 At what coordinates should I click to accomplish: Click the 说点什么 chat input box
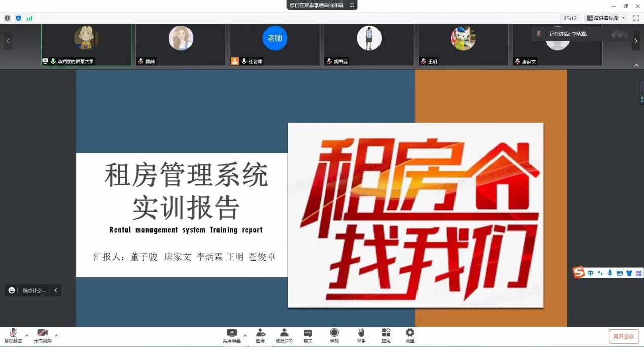[33, 290]
